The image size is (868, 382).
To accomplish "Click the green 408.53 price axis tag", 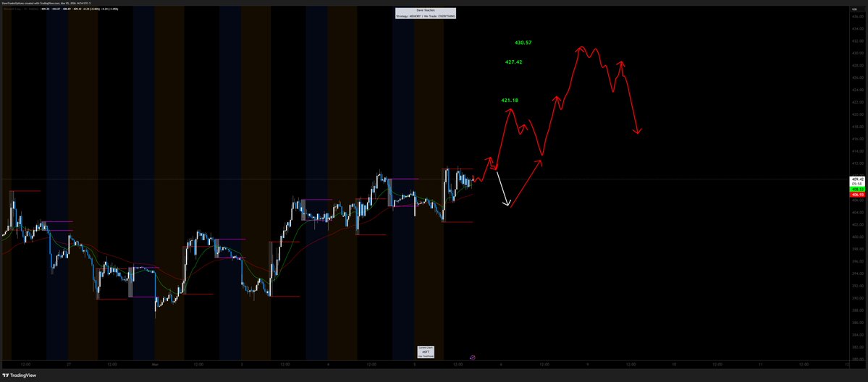I will 858,190.
